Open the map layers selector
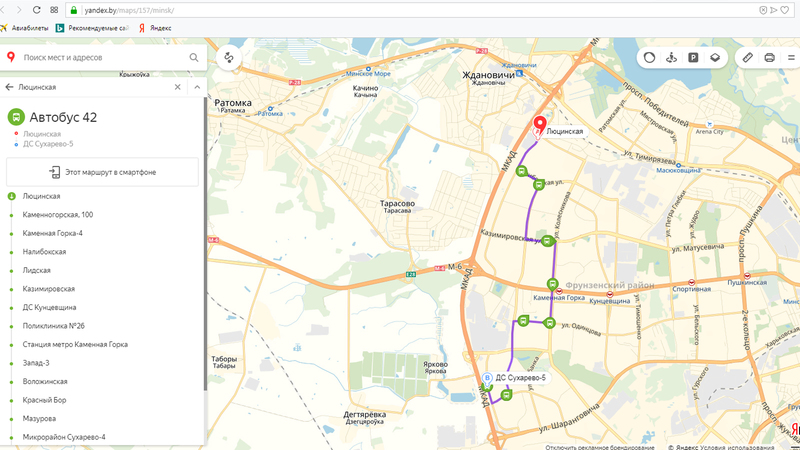800x450 pixels. pyautogui.click(x=715, y=58)
